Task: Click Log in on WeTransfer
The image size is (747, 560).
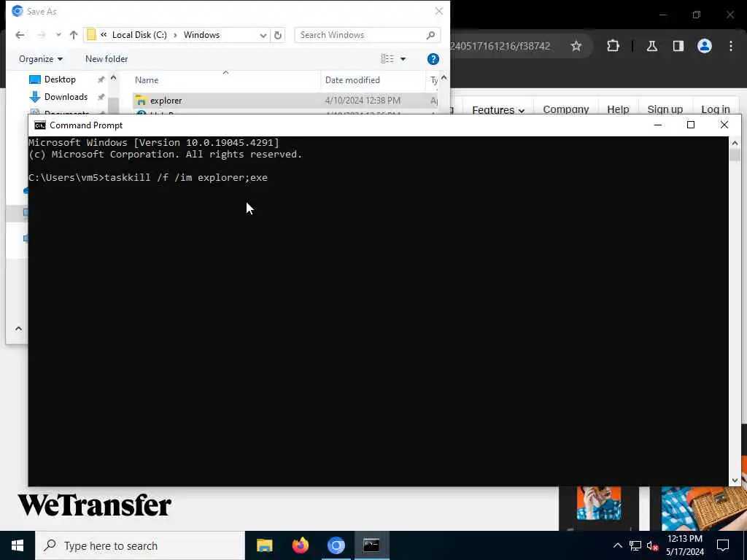Action: click(716, 109)
